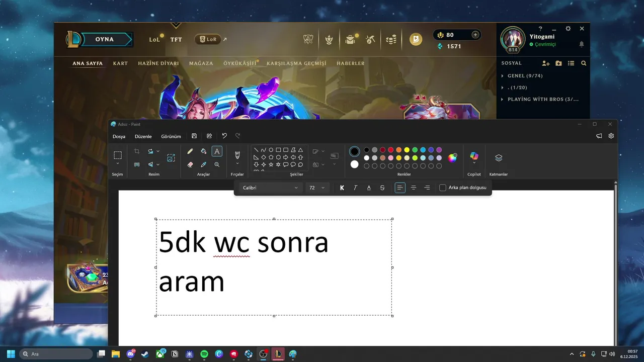644x362 pixels.
Task: Select Color 2 white circle in Paint
Action: pos(355,164)
